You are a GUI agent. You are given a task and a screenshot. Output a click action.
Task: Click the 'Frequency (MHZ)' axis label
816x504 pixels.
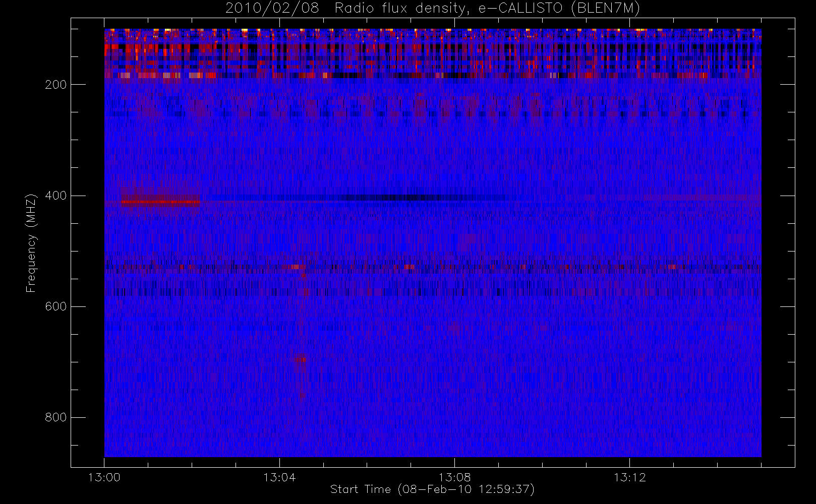coord(31,242)
